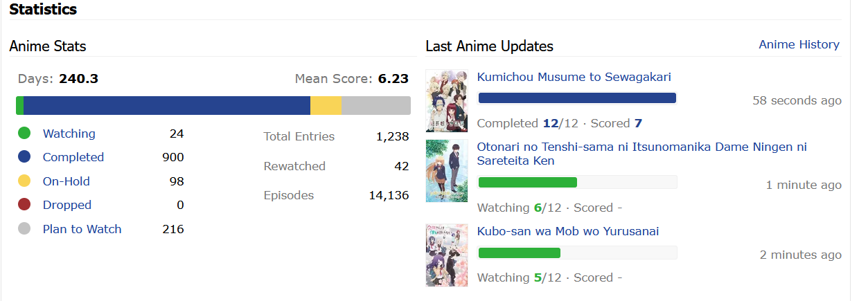Click the Kumichou Musume to Sewagakari cover thumbnail
868x301 pixels.
pos(446,100)
